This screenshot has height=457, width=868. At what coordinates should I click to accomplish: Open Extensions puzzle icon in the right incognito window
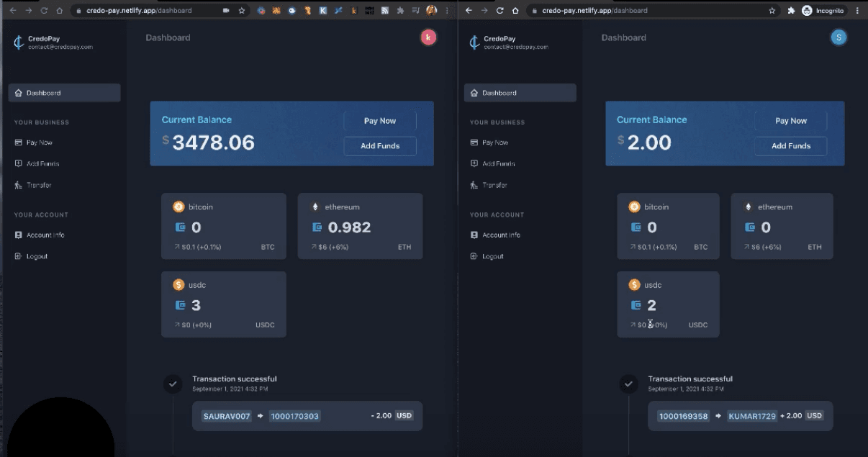pos(791,11)
